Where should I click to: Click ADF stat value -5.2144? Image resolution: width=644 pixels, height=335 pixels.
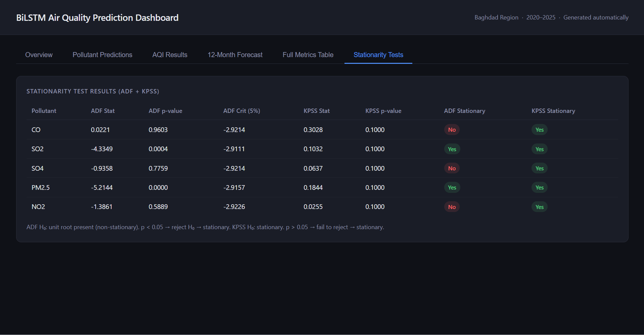(102, 187)
